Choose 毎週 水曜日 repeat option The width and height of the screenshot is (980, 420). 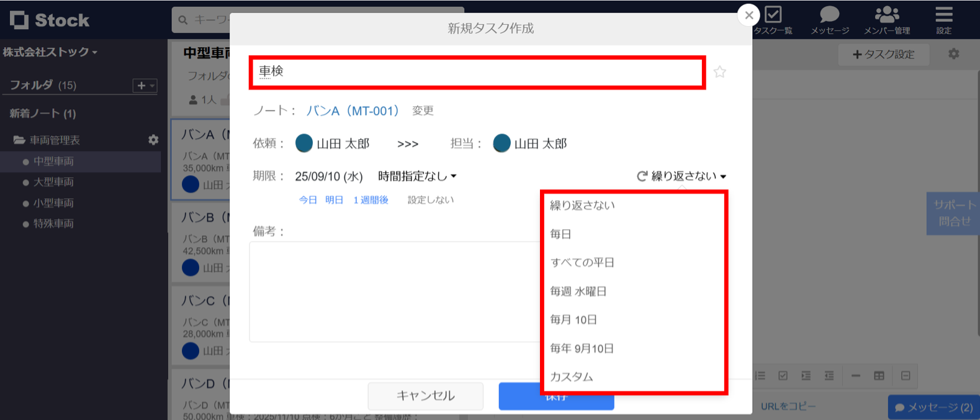click(x=633, y=291)
